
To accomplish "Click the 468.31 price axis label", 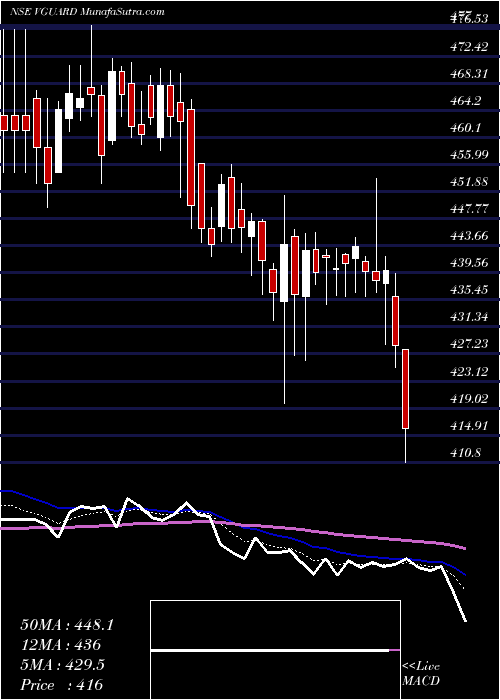I will pos(469,74).
